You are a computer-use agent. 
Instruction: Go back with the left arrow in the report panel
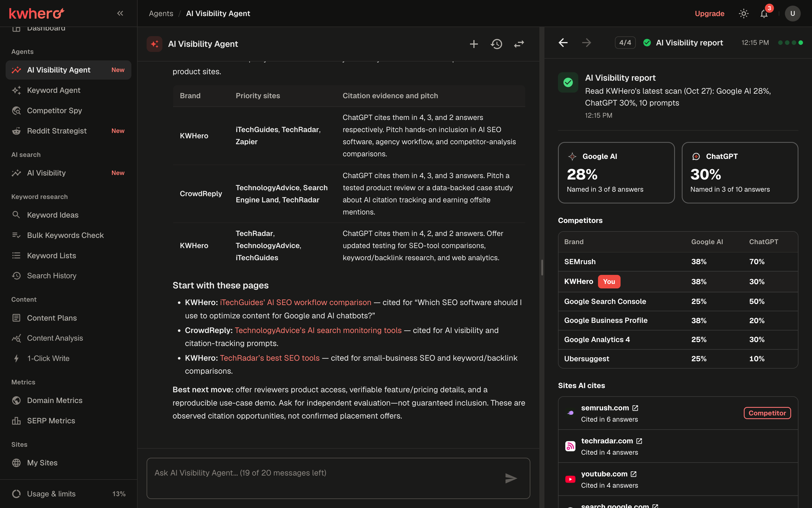[563, 43]
